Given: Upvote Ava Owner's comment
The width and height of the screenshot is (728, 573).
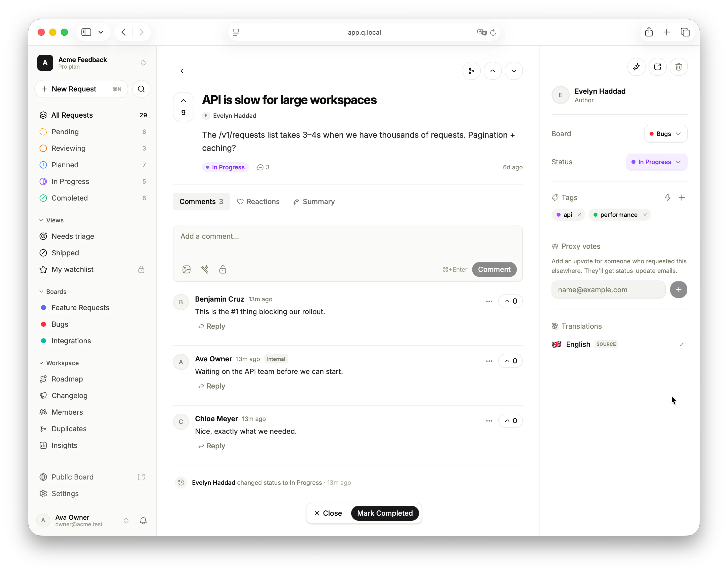Looking at the screenshot, I should pos(510,361).
